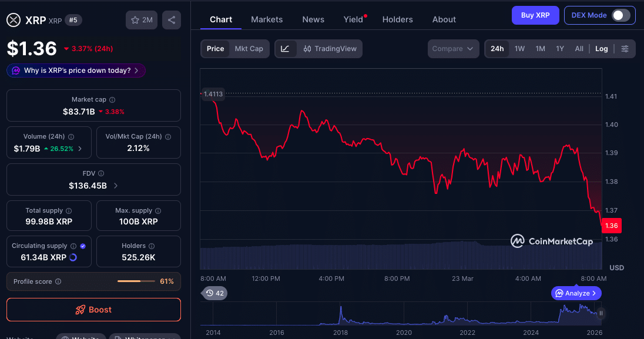Screen dimensions: 644x339
Task: Open the Markets tab
Action: pos(267,19)
